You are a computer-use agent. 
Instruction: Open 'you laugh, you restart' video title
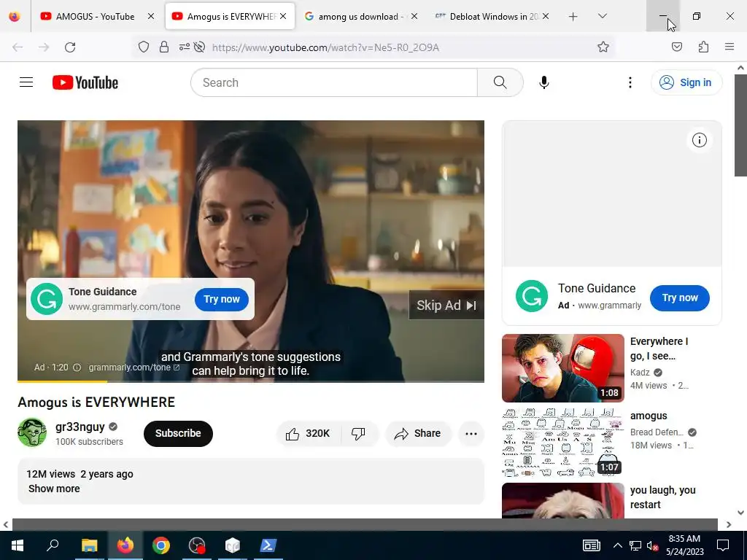(662, 497)
